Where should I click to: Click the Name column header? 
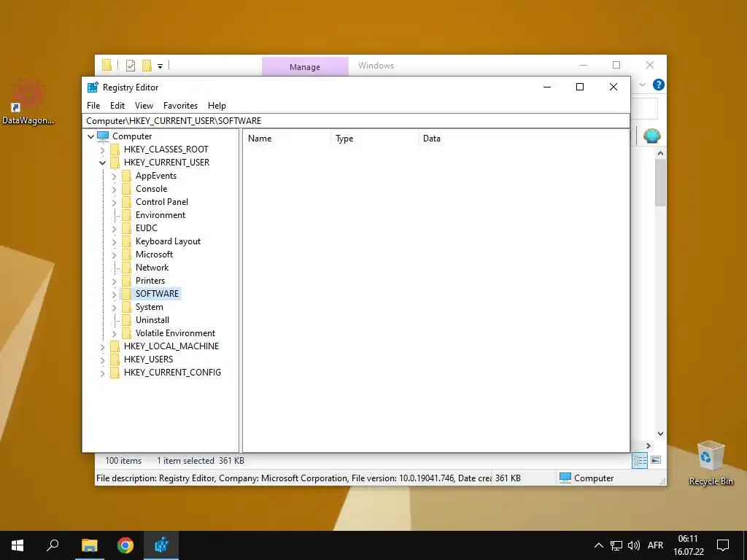(287, 139)
